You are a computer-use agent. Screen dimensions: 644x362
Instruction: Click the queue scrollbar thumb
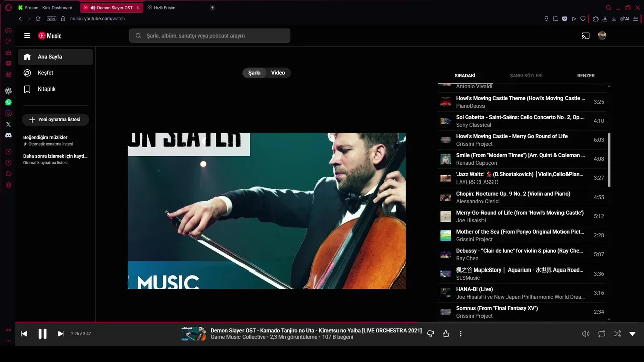point(609,160)
